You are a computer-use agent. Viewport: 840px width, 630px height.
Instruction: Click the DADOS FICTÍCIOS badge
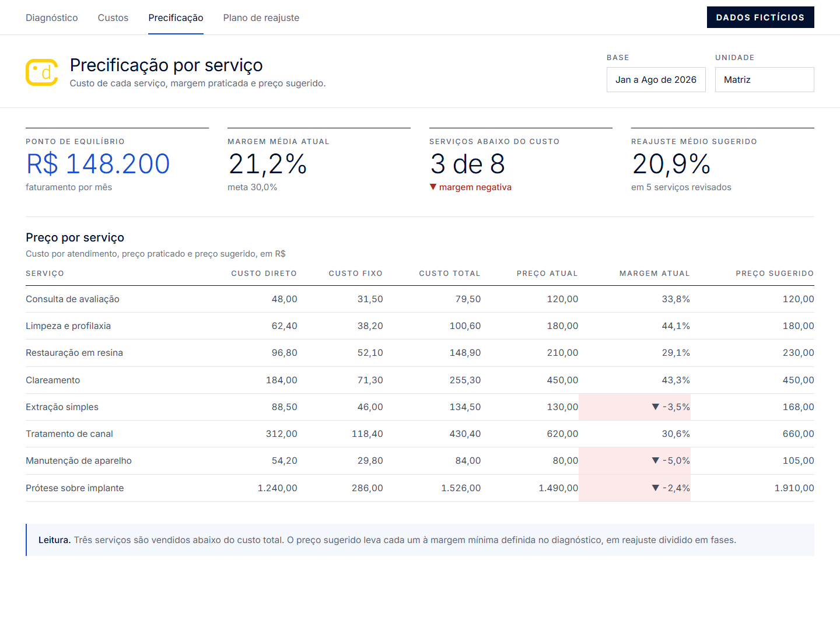point(760,17)
